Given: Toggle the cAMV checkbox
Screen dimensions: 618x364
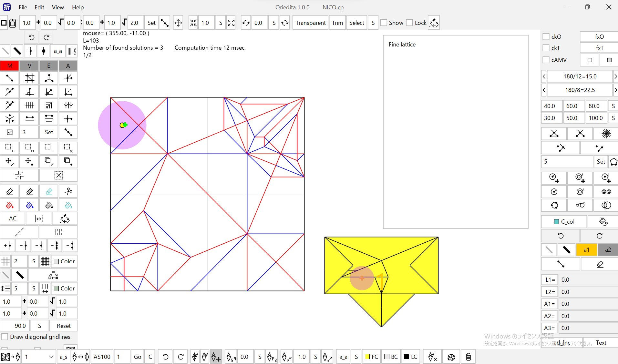Looking at the screenshot, I should click(x=546, y=60).
